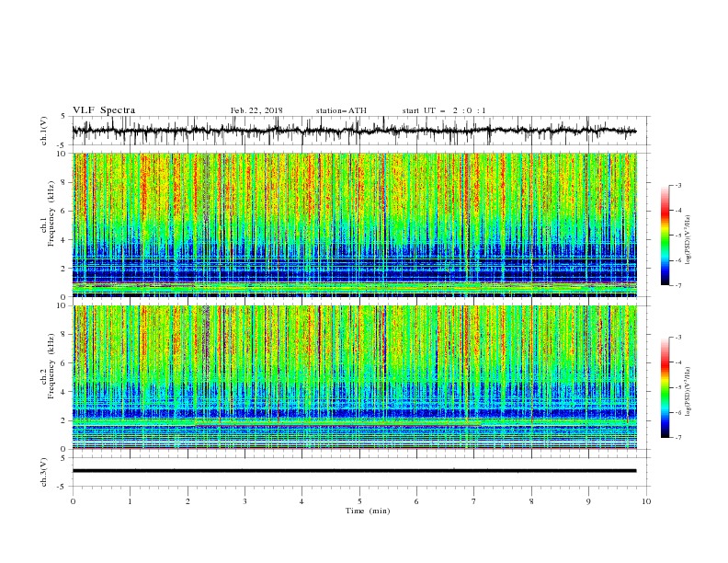The image size is (728, 563).
Task: Click the ch.1 PSD color scale bar
Action: pos(665,236)
